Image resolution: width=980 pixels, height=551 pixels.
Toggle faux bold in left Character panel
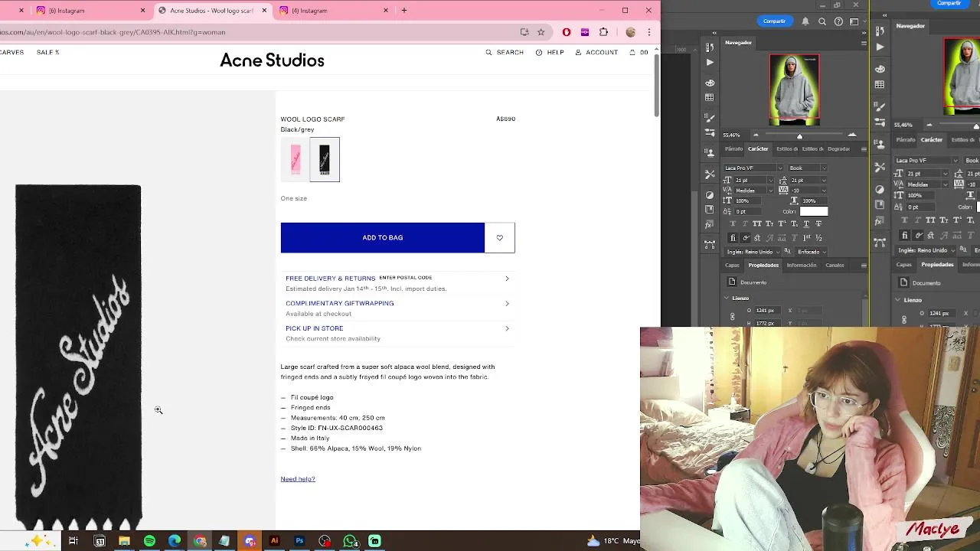[733, 223]
